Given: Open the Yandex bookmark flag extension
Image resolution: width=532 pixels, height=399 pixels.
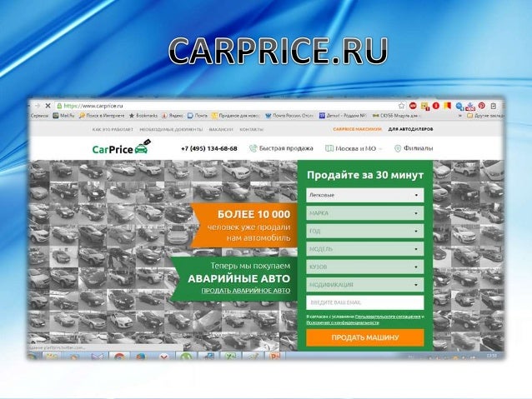Looking at the screenshot, I should [x=448, y=106].
